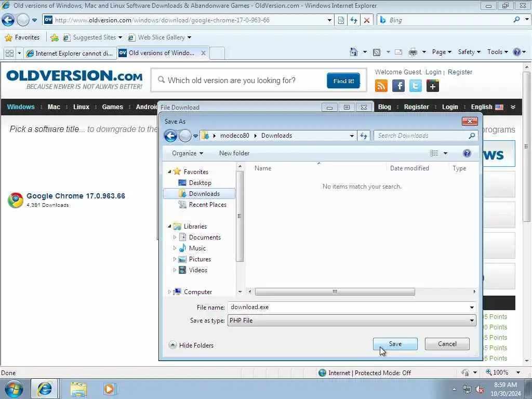532x399 pixels.
Task: Click the change view icon in Save As
Action: 434,153
